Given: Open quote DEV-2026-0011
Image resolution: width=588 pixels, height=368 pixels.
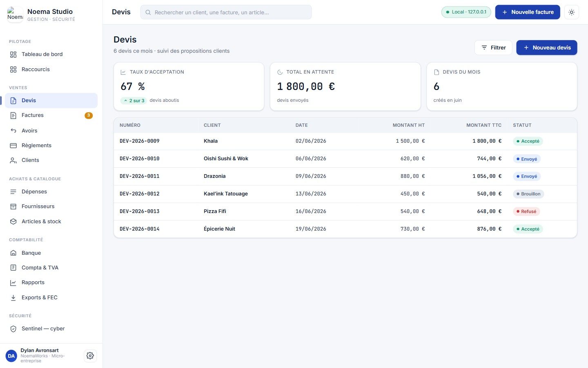Looking at the screenshot, I should point(140,176).
